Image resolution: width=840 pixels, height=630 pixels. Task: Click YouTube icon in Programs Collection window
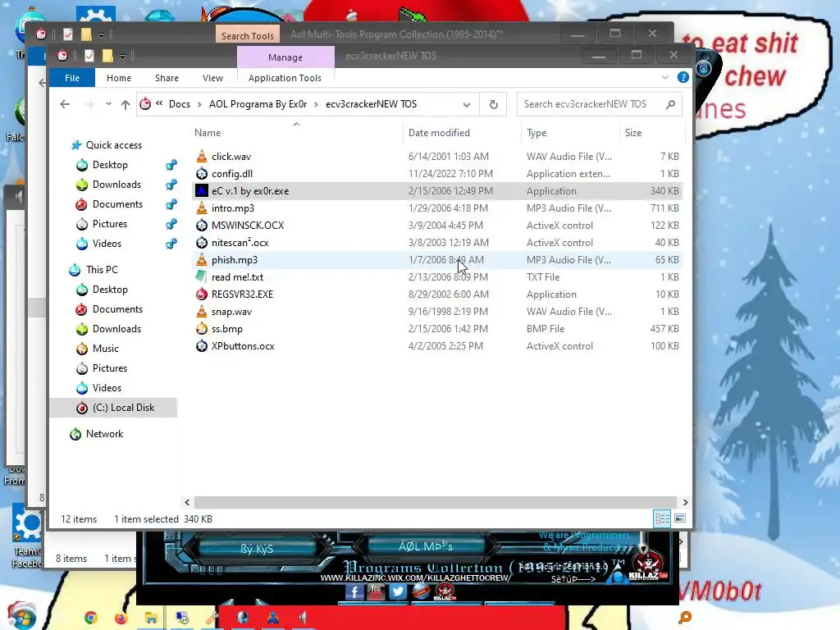pos(376,591)
